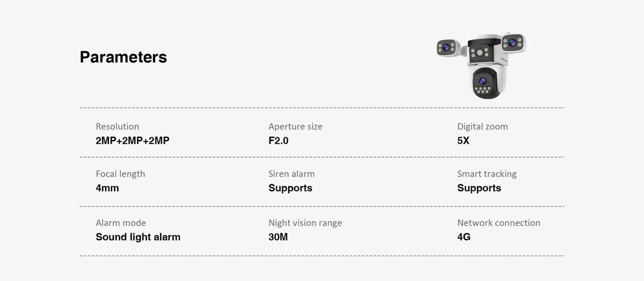Select the 4G network value
Image resolution: width=644 pixels, height=281 pixels.
pyautogui.click(x=464, y=237)
